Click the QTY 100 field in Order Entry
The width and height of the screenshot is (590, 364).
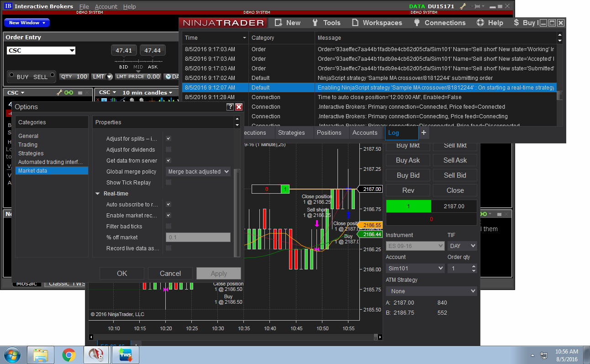pos(74,77)
